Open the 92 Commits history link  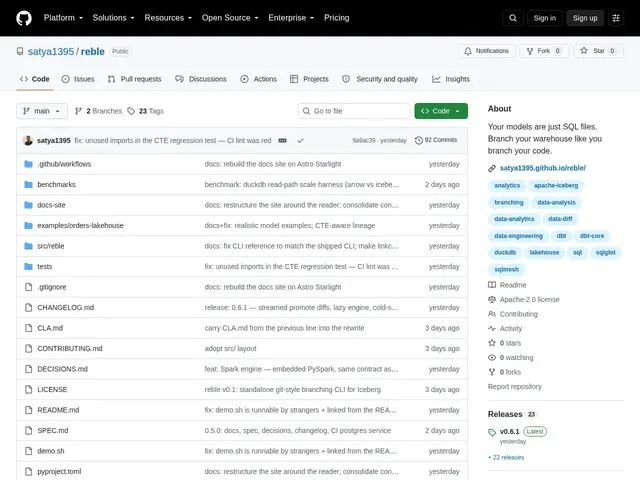(x=436, y=140)
